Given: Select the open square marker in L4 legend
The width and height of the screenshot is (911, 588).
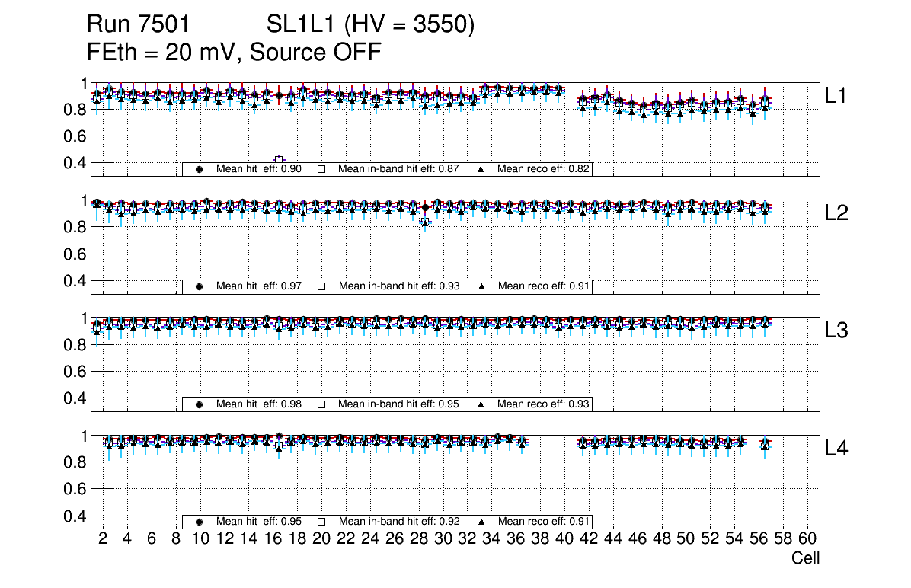Looking at the screenshot, I should pyautogui.click(x=321, y=522).
